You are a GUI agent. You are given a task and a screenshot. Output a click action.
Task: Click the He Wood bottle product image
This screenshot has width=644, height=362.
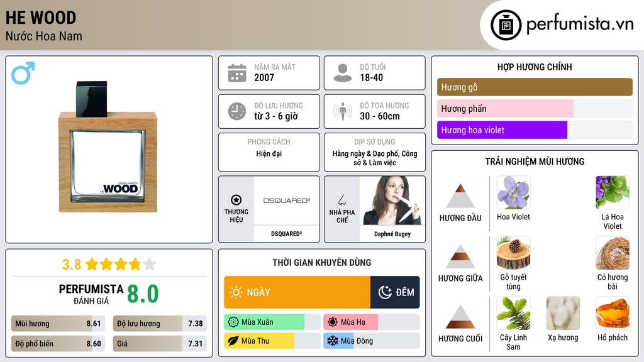108,147
